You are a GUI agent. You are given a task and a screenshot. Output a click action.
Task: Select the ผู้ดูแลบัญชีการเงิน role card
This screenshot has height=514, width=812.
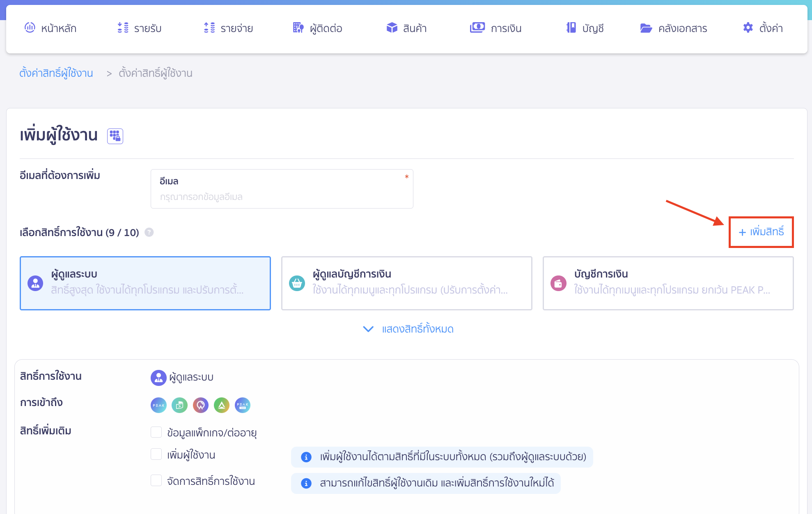tap(406, 283)
